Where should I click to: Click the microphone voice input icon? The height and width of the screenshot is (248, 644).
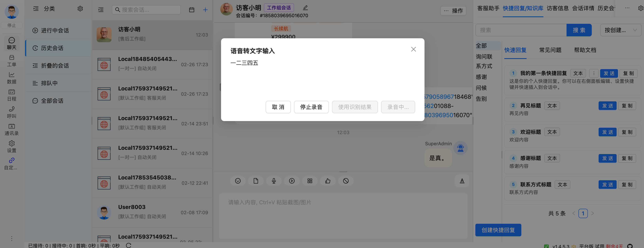(x=274, y=181)
